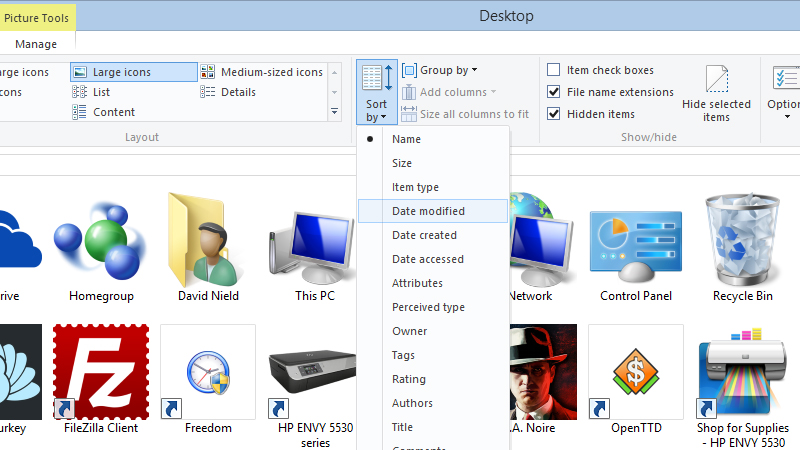Uncheck File name extensions

[554, 92]
